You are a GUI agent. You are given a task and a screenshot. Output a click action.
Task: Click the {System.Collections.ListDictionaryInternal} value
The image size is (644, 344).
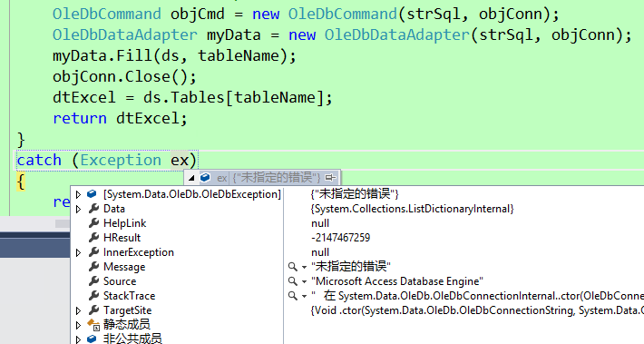[x=413, y=209]
